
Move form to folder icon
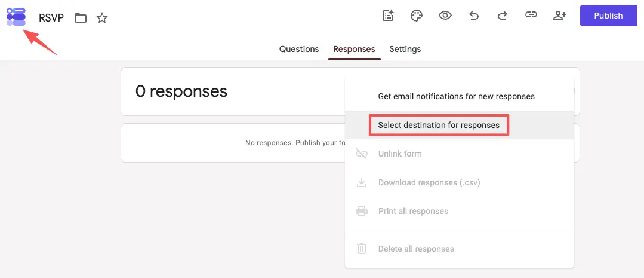click(81, 18)
